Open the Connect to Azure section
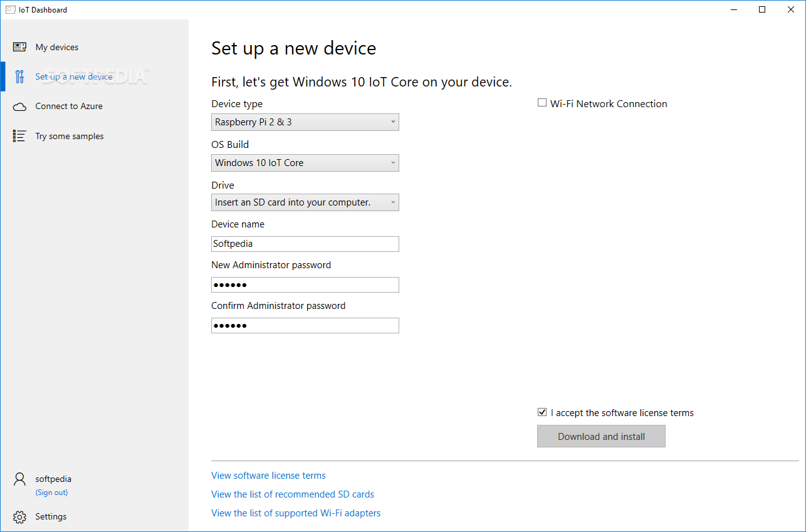 [69, 106]
